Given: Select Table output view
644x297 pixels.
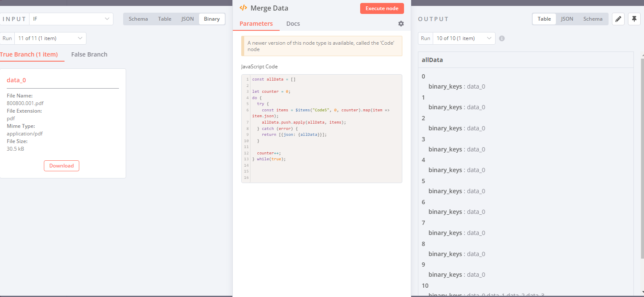Looking at the screenshot, I should [544, 19].
